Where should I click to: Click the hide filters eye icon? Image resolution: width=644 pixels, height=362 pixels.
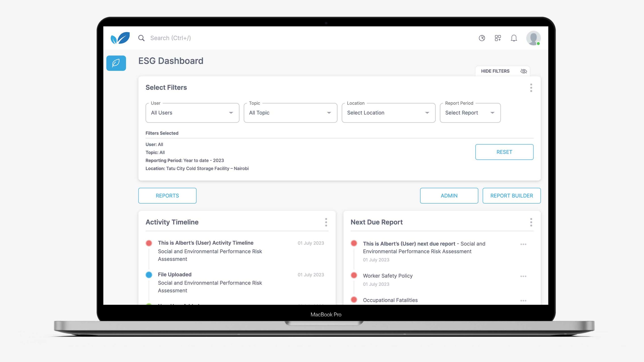coord(523,71)
